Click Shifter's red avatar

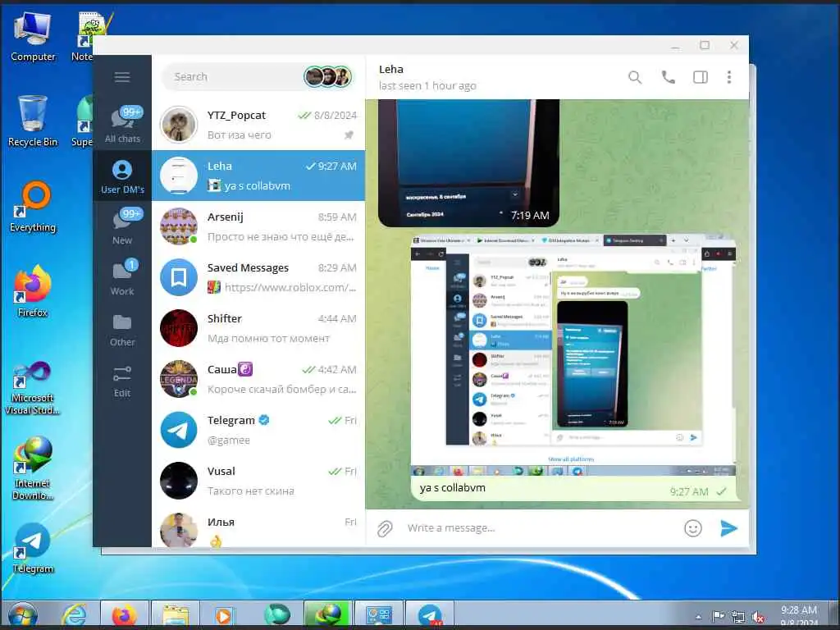(179, 328)
